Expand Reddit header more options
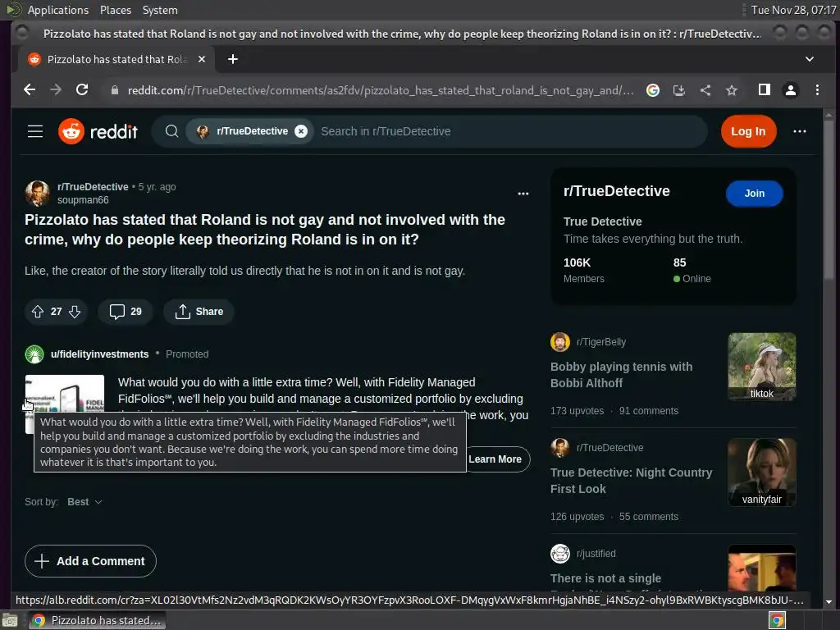The height and width of the screenshot is (630, 840). 799,131
